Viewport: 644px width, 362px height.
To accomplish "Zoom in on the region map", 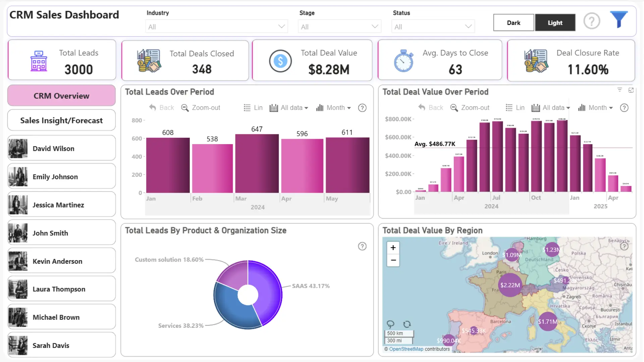I will [x=393, y=248].
